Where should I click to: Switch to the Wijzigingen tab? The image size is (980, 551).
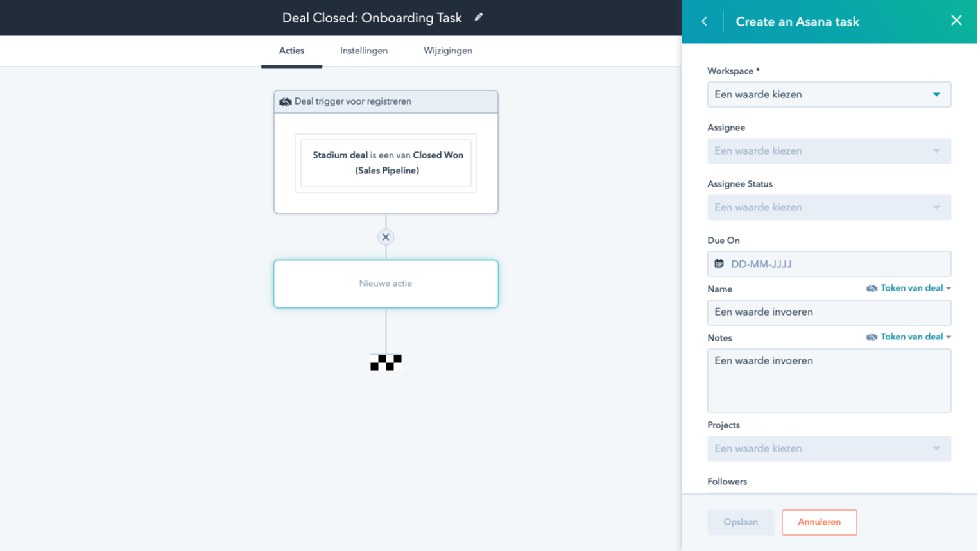447,51
